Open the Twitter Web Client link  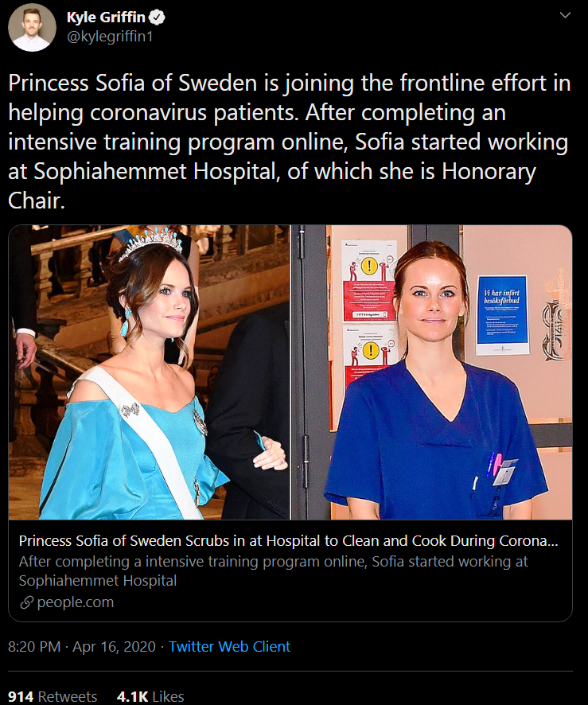pos(229,646)
